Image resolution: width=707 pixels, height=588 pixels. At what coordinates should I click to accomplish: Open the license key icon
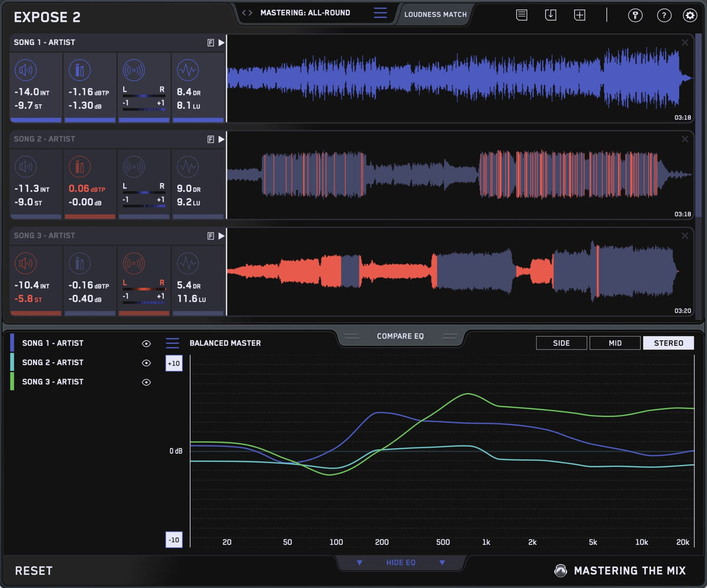click(635, 15)
